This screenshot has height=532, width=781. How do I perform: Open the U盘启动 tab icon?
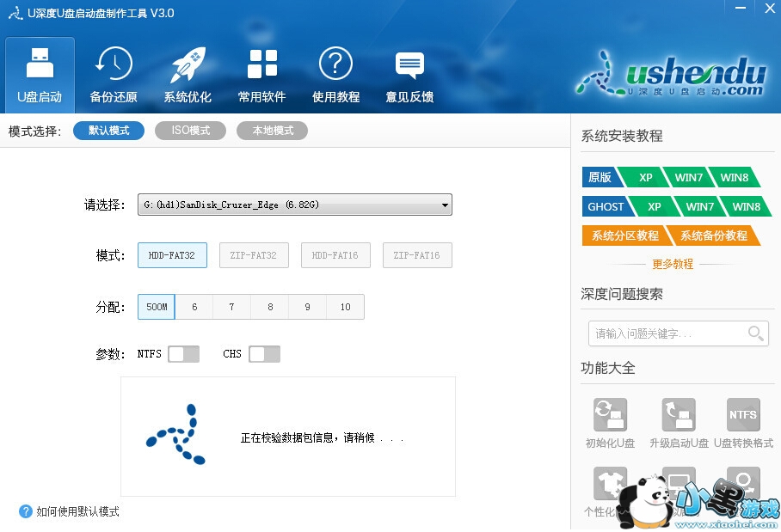(x=40, y=64)
